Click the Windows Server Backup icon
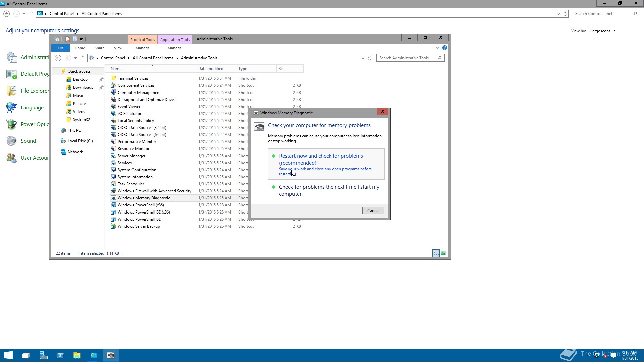Viewport: 644px width, 362px height. pyautogui.click(x=113, y=226)
